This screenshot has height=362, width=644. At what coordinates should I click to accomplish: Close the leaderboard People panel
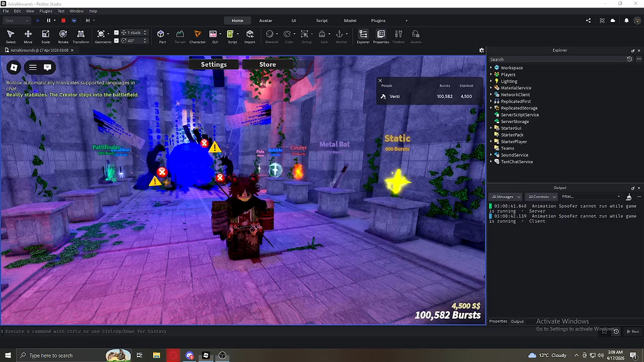[380, 80]
